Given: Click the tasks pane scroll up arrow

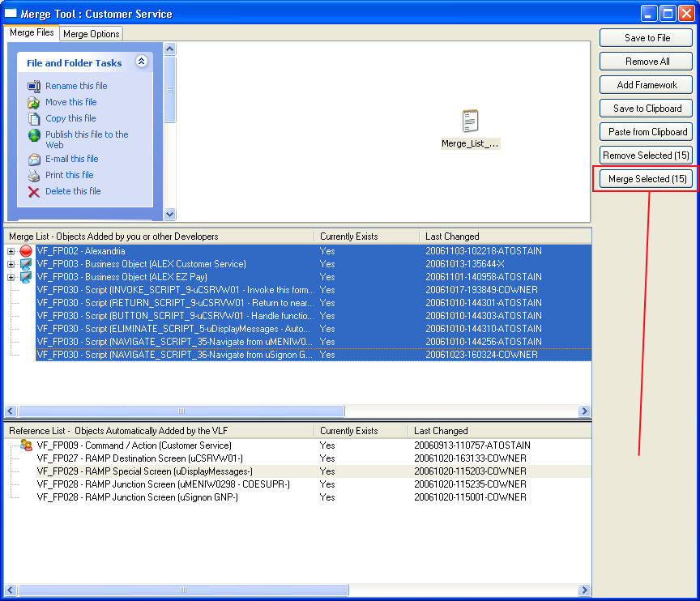Looking at the screenshot, I should [169, 49].
